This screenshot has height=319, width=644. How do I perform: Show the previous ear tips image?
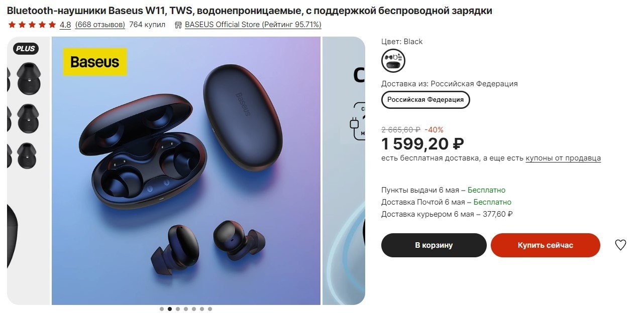pyautogui.click(x=29, y=171)
